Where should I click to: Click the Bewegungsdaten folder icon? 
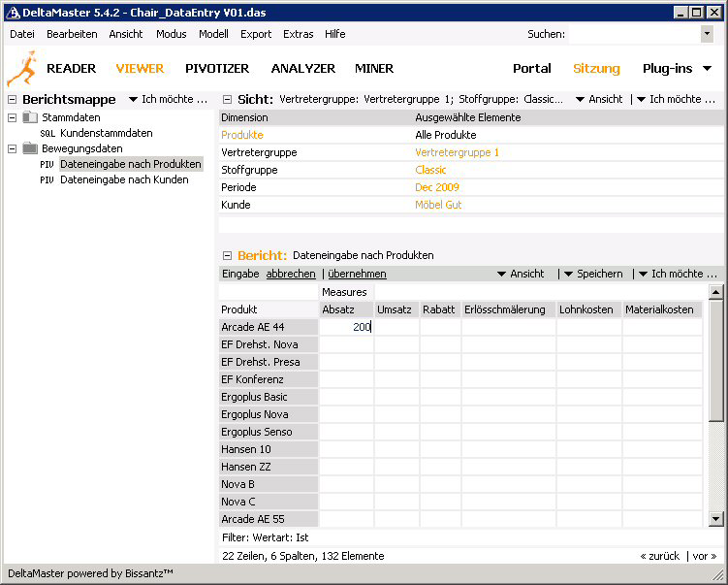(x=30, y=148)
